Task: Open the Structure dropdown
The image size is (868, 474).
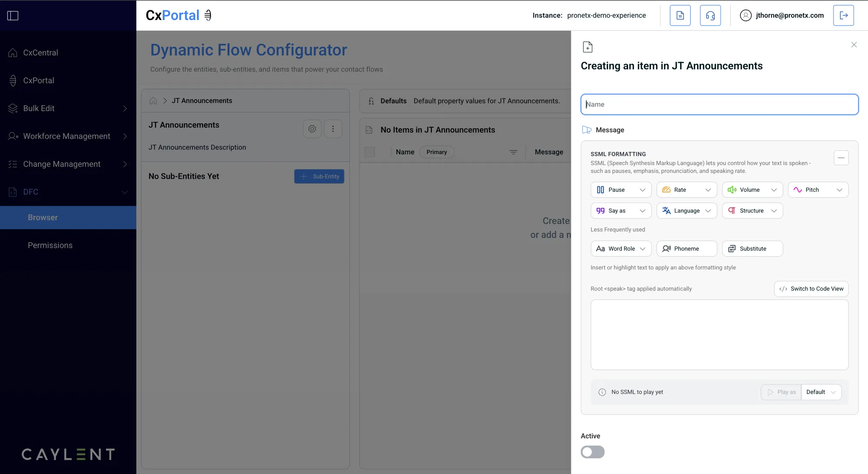Action: [753, 211]
